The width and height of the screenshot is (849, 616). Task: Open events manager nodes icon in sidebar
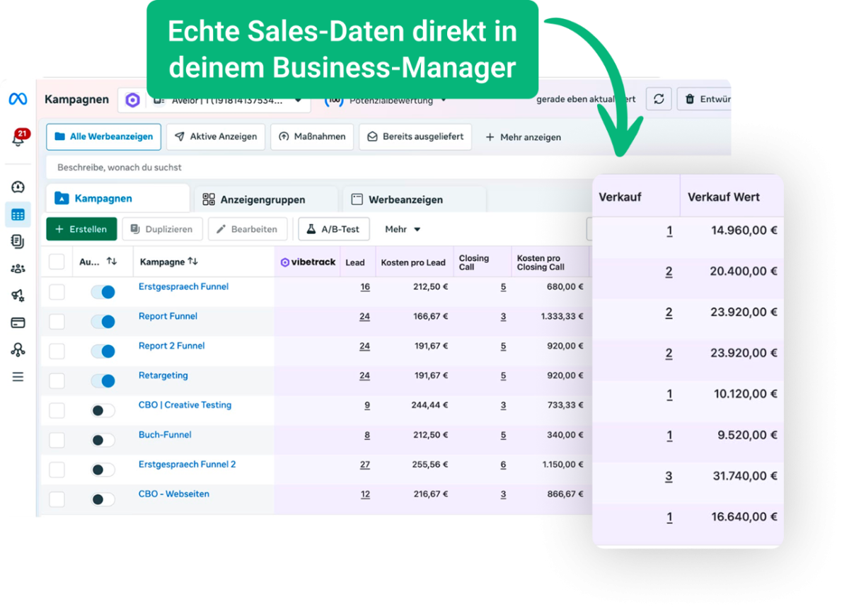coord(18,350)
